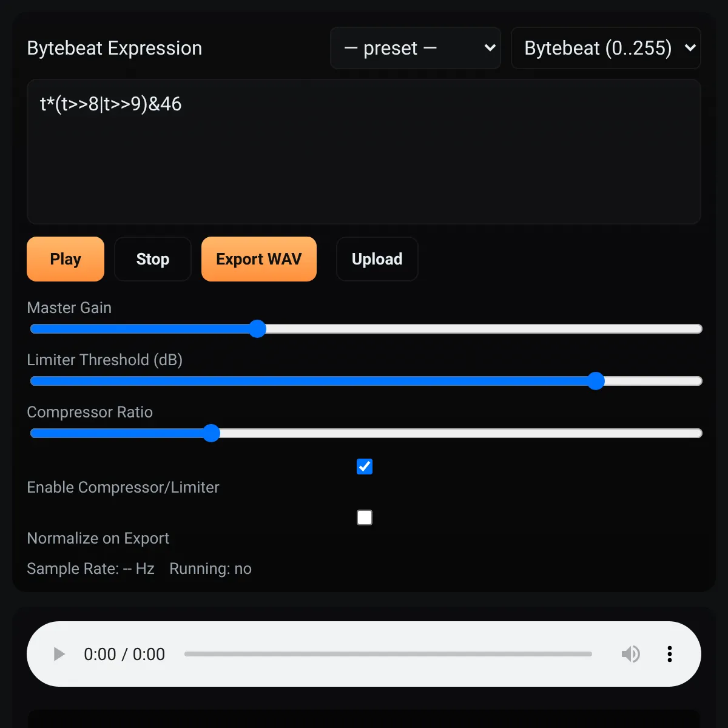Click inside the bytebeat expression text area
The height and width of the screenshot is (728, 728).
click(364, 152)
